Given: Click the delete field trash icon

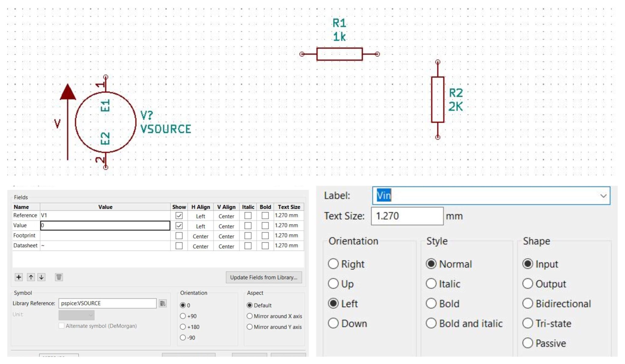Looking at the screenshot, I should 59,277.
